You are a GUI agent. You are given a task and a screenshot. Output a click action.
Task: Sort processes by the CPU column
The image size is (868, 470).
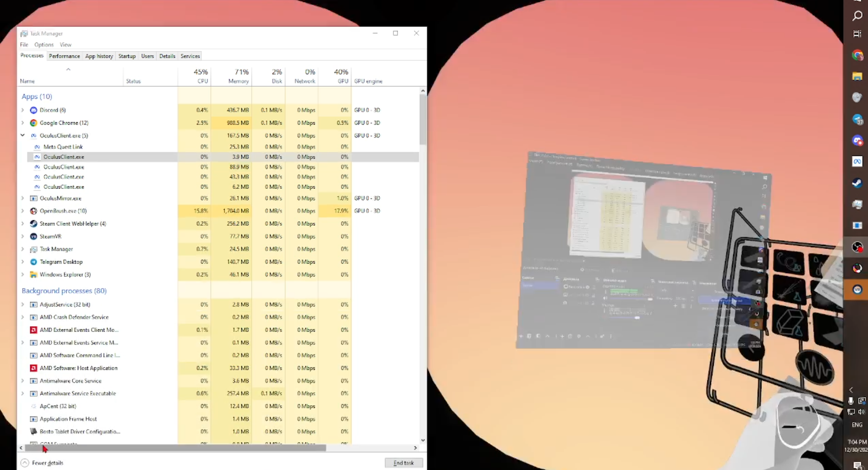(194, 76)
